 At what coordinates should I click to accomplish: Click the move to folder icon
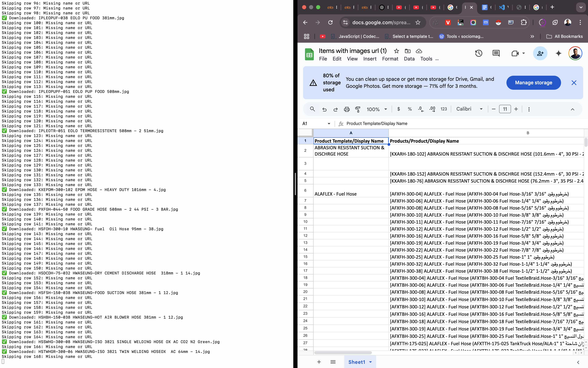coord(408,51)
